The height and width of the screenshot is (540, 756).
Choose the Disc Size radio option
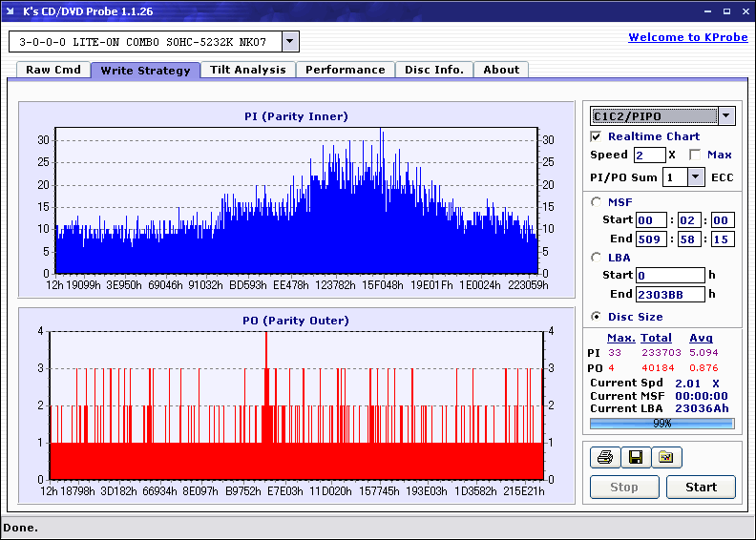tap(597, 317)
